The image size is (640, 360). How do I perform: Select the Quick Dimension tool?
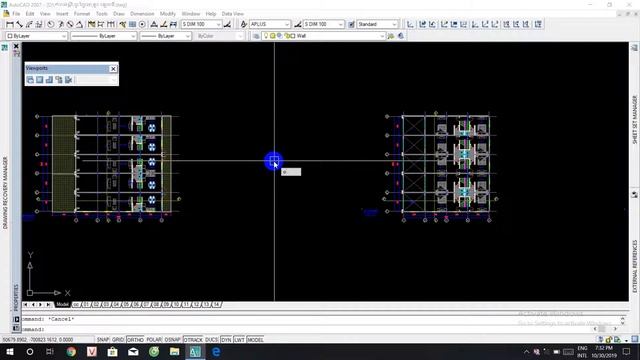pos(91,24)
